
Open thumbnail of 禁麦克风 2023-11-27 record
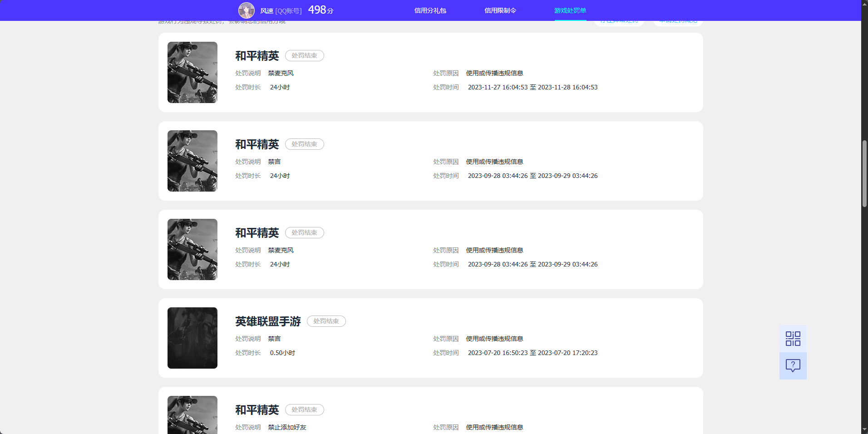(x=192, y=72)
